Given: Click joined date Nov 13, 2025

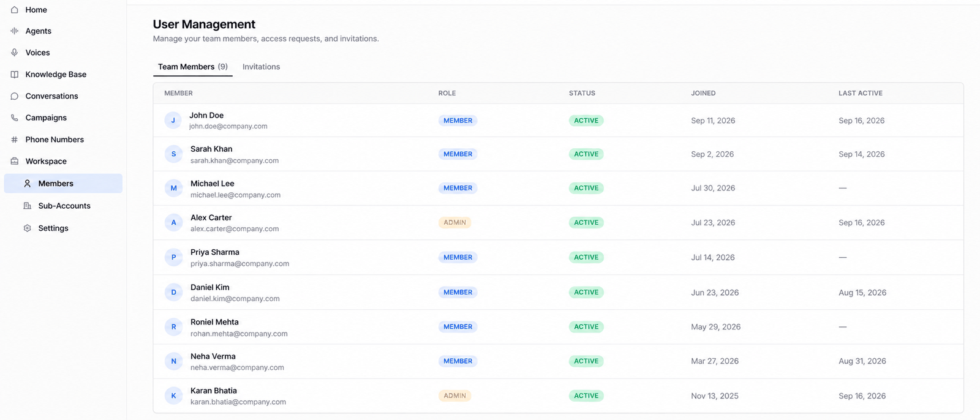Looking at the screenshot, I should (x=715, y=396).
